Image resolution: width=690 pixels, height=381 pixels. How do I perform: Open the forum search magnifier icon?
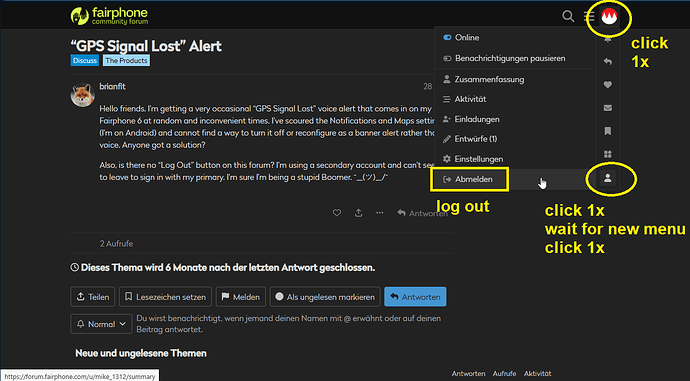568,17
